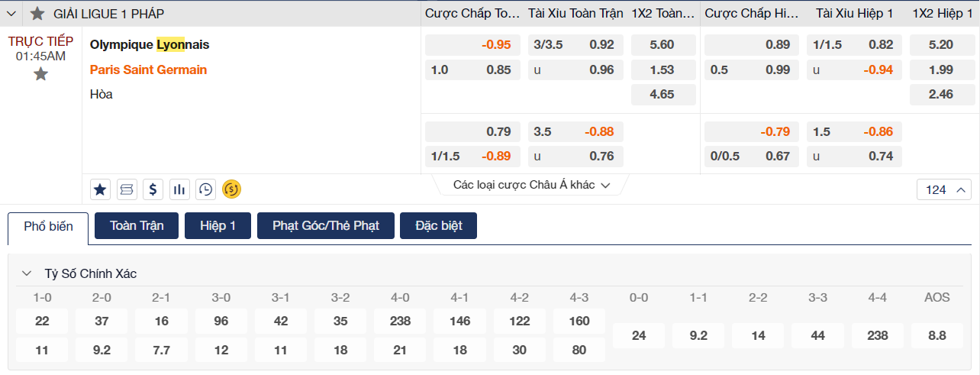The width and height of the screenshot is (980, 375).
Task: Open the Phạt Góc/Thẻ Phạt tab
Action: tap(325, 226)
